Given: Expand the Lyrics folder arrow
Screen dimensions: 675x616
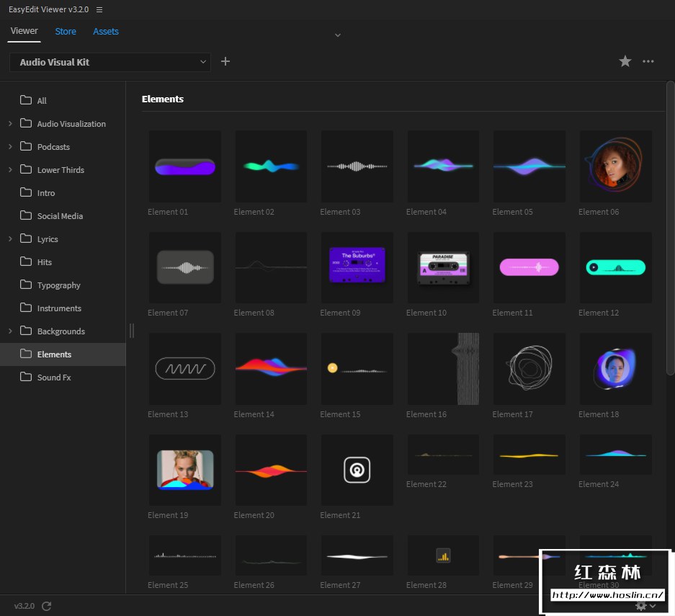Looking at the screenshot, I should (x=10, y=239).
